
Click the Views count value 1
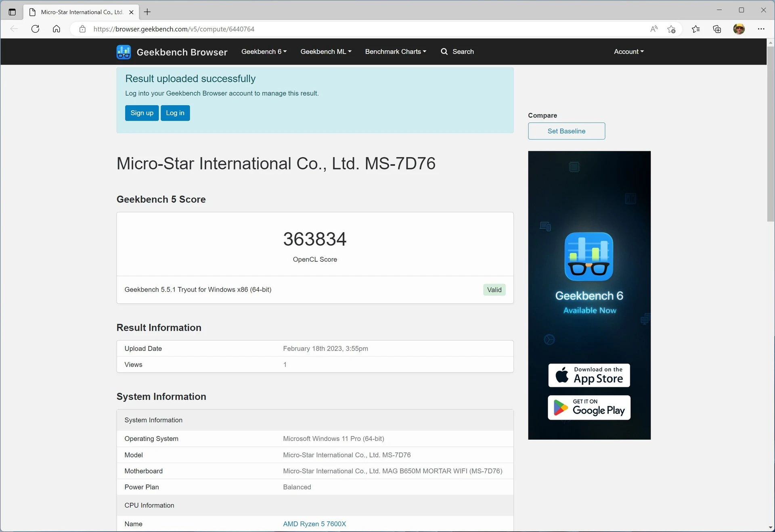click(285, 365)
